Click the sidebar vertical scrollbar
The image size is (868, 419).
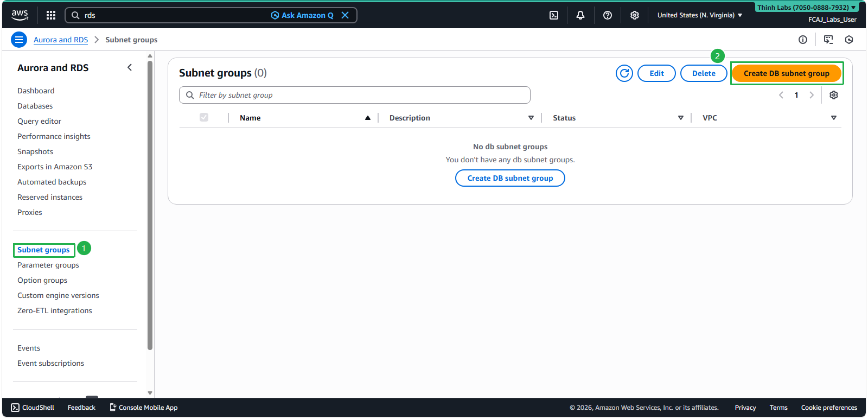[150, 205]
